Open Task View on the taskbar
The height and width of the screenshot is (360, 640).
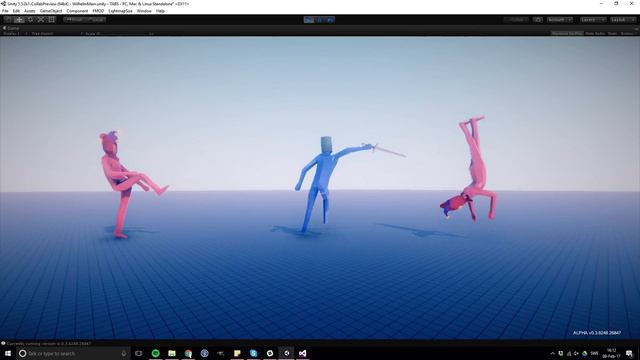(139, 353)
